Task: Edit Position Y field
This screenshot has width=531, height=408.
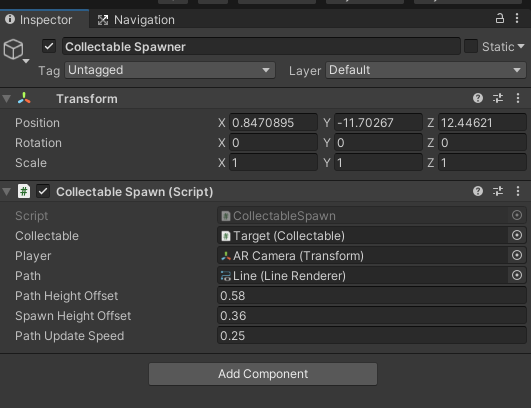Action: coord(378,123)
